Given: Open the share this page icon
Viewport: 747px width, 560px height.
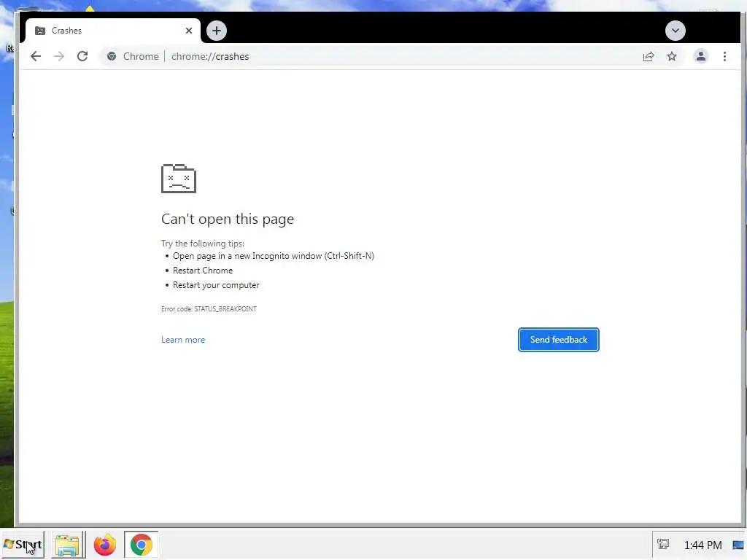Looking at the screenshot, I should (649, 57).
